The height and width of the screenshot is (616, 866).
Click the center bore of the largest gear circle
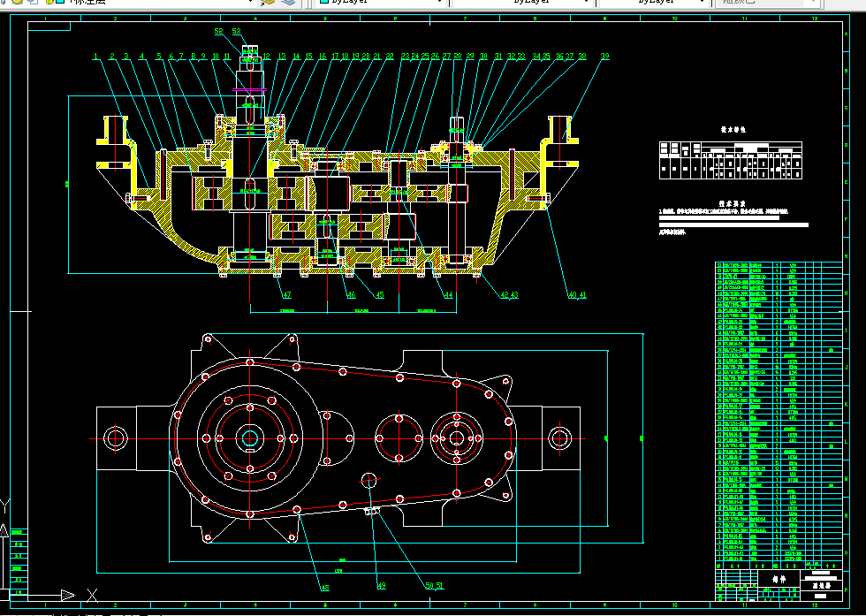pyautogui.click(x=249, y=438)
